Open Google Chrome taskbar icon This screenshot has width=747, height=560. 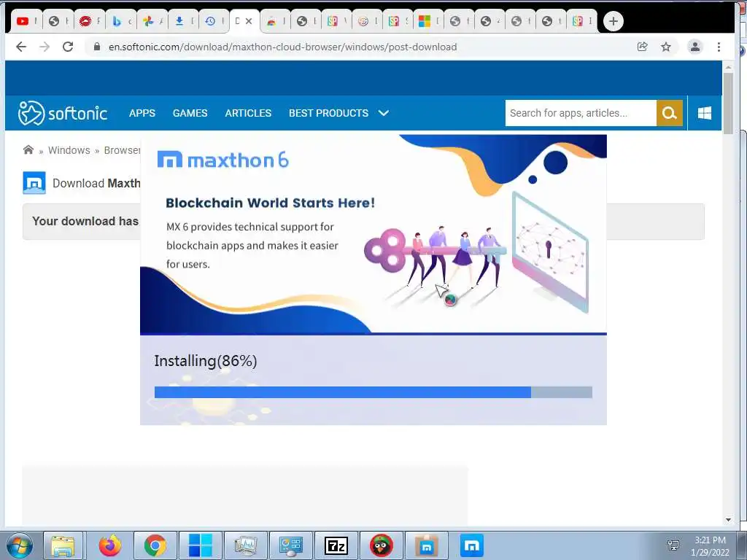coord(155,545)
